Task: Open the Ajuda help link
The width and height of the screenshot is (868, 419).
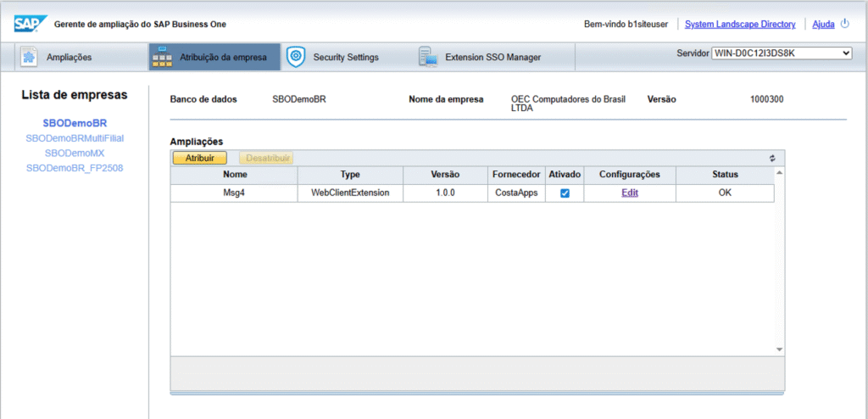Action: click(823, 25)
